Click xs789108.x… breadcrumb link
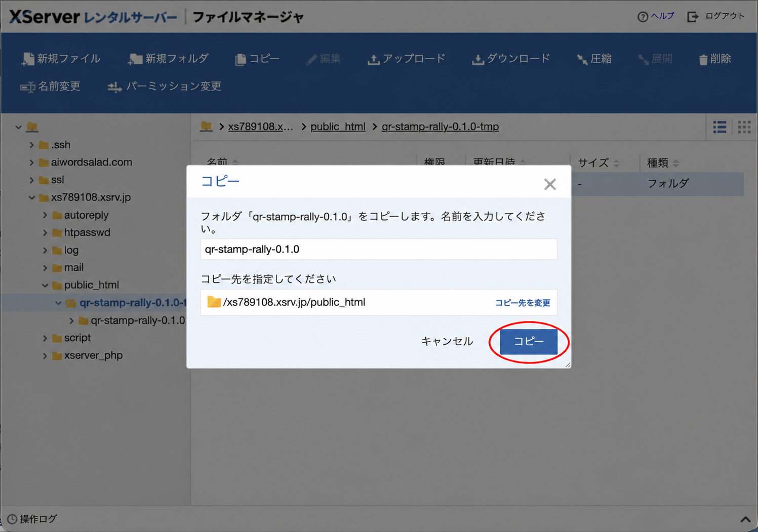This screenshot has height=532, width=758. tap(260, 127)
